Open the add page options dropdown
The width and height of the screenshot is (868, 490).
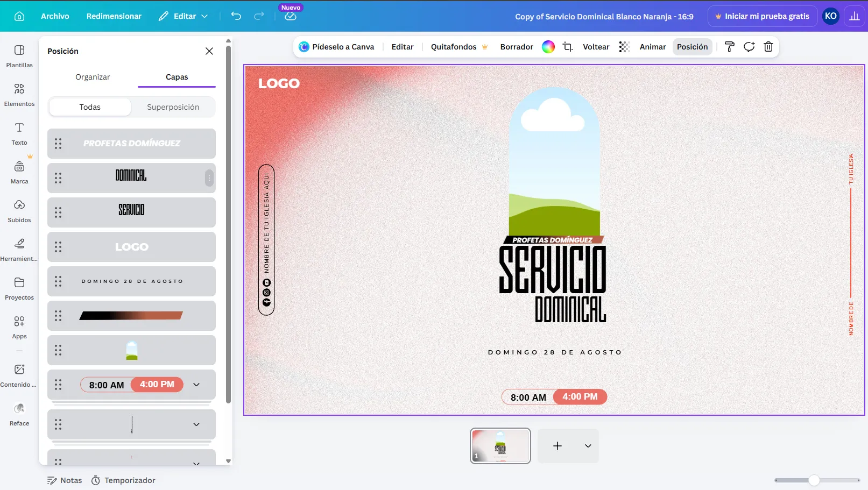(x=588, y=446)
